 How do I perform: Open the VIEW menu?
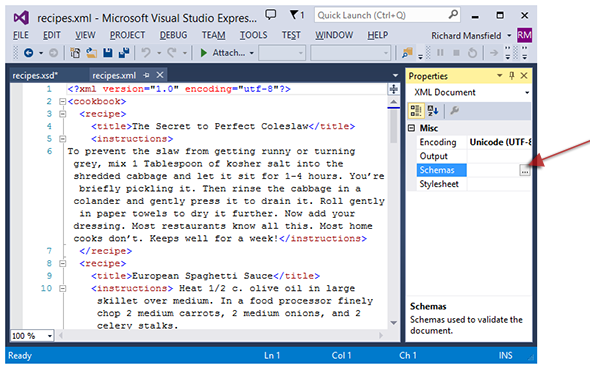(x=85, y=35)
